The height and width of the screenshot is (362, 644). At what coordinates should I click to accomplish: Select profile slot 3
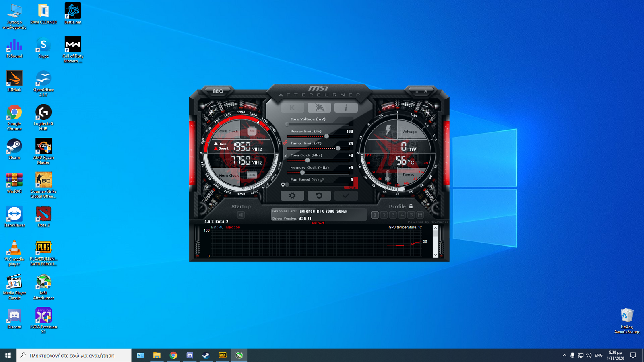pyautogui.click(x=393, y=215)
